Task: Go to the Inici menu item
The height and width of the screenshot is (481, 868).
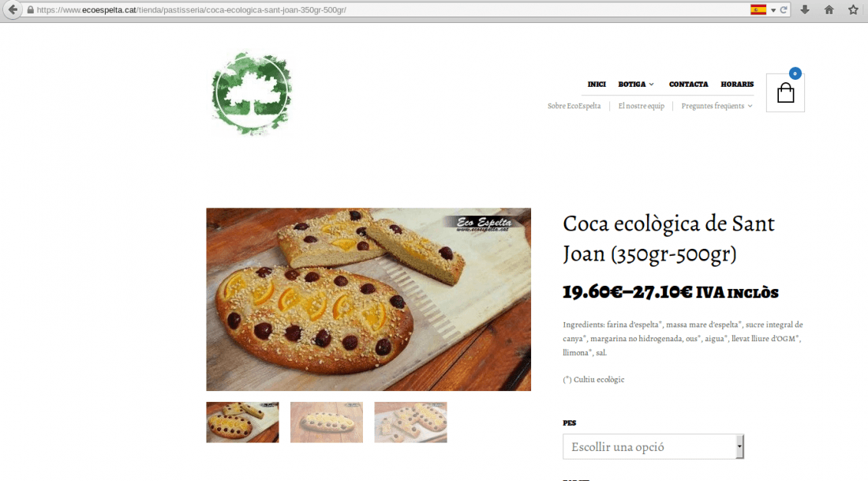Action: click(597, 85)
